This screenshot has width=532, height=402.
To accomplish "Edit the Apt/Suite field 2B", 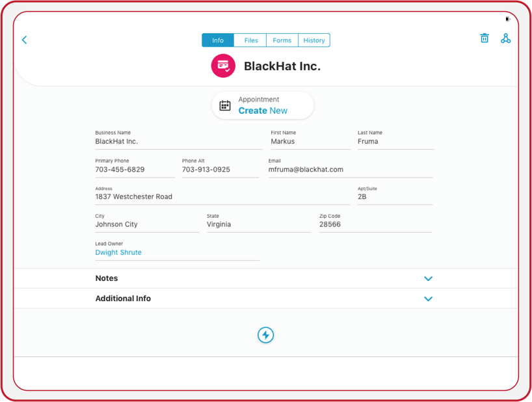I will coord(395,196).
